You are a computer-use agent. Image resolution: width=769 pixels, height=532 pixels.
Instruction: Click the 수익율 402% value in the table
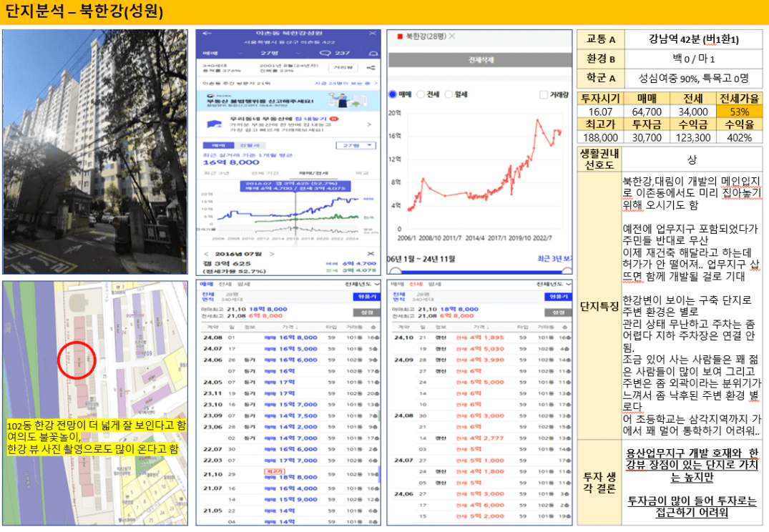739,137
